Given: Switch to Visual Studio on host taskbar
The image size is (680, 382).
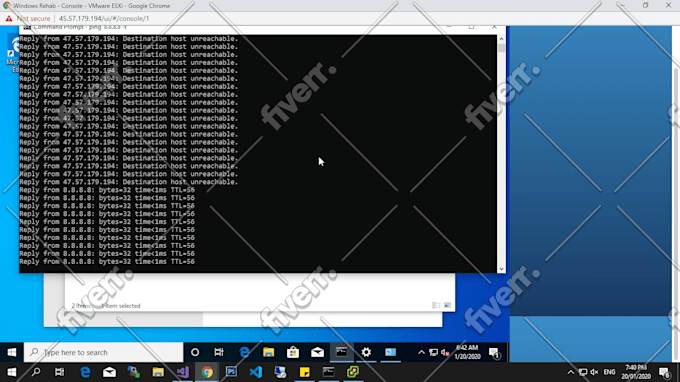Looking at the screenshot, I should pyautogui.click(x=183, y=372).
